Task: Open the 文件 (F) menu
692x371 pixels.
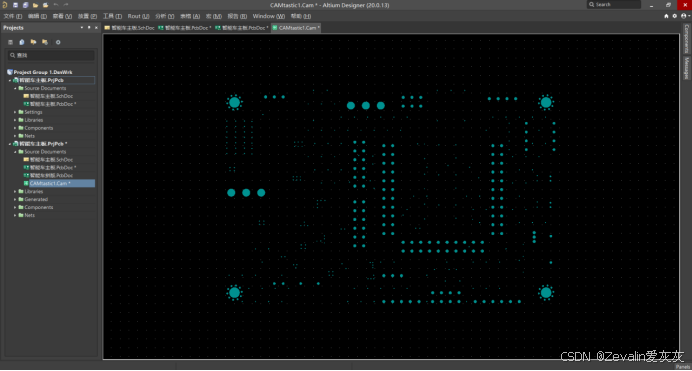Action: [x=12, y=16]
